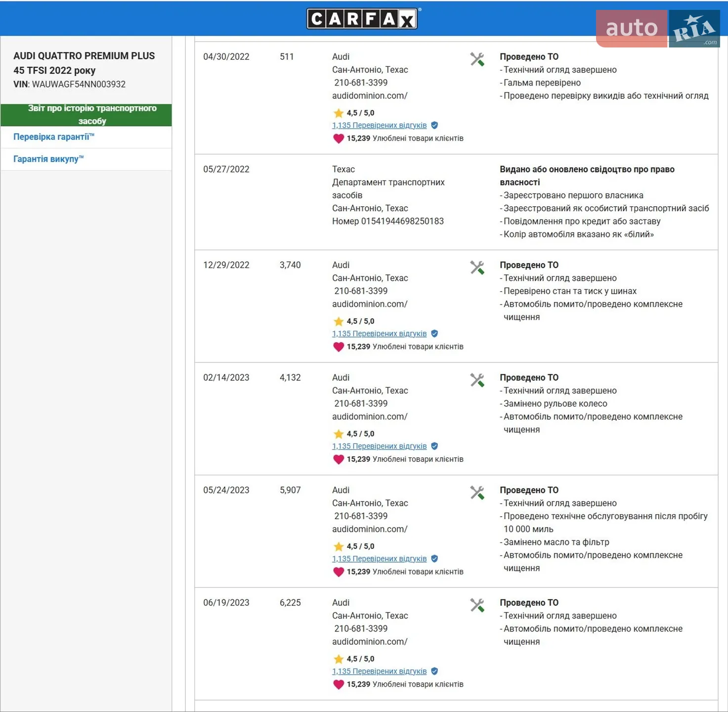Click audidominion.com/ in 05/24/2023 entry
This screenshot has width=728, height=712.
coord(370,529)
